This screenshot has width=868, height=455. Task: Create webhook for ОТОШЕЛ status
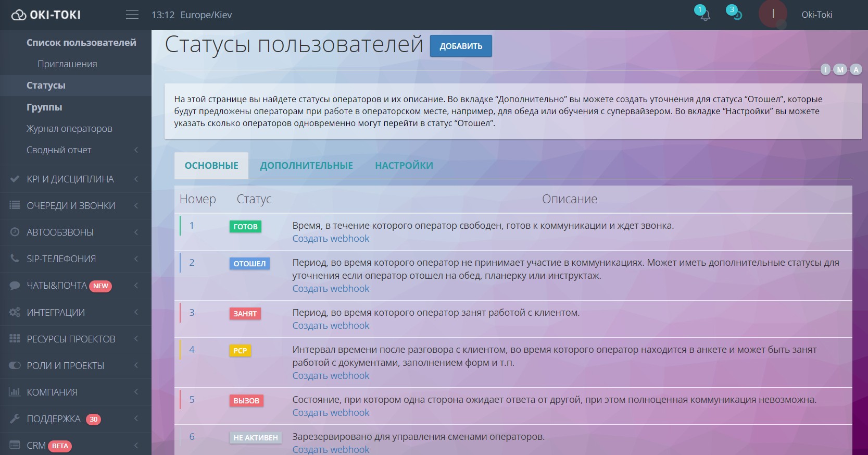pos(331,289)
